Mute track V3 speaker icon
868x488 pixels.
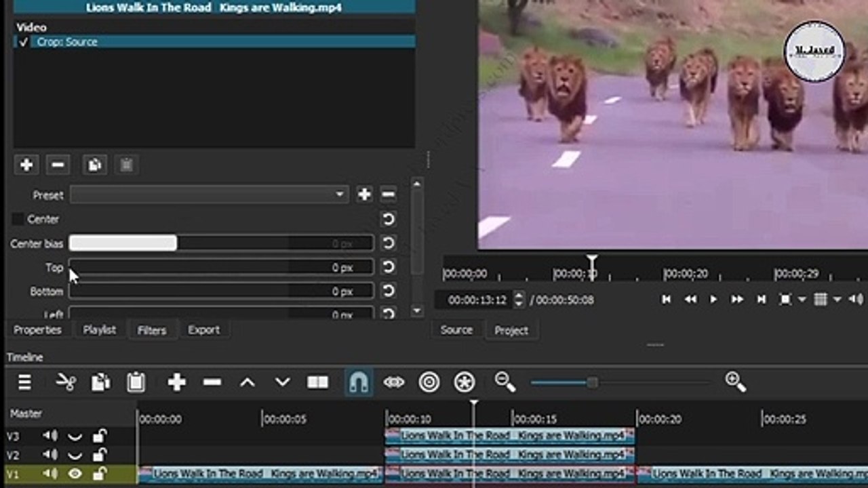(50, 435)
